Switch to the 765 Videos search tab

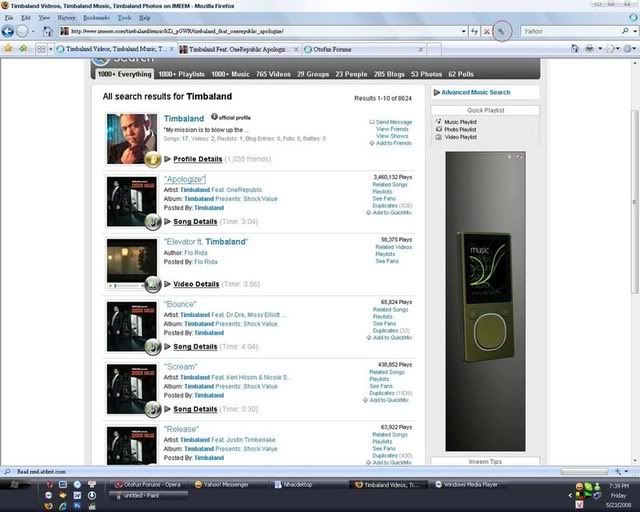pos(273,74)
